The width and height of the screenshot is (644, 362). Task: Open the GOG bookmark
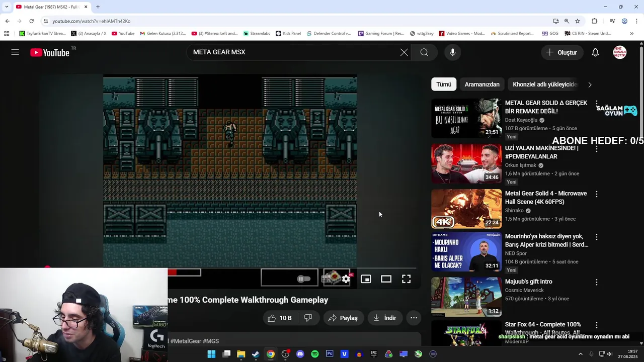(550, 34)
